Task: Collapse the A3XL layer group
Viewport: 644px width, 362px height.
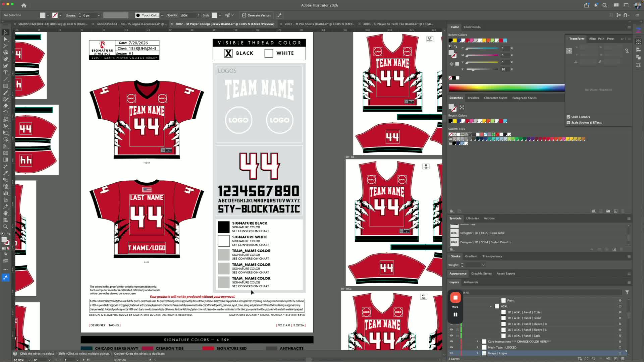Action: 491,306
